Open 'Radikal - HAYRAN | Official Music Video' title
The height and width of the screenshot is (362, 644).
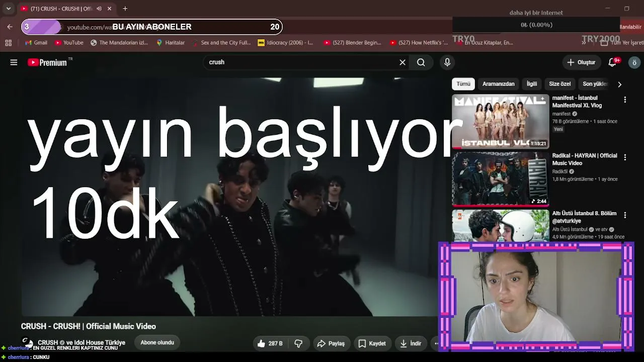click(585, 159)
